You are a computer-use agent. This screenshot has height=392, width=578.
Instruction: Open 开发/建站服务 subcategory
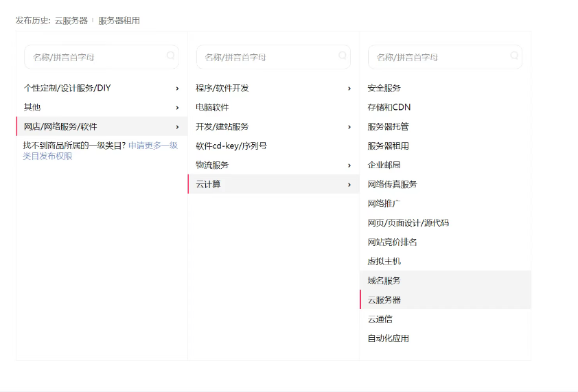click(x=222, y=127)
